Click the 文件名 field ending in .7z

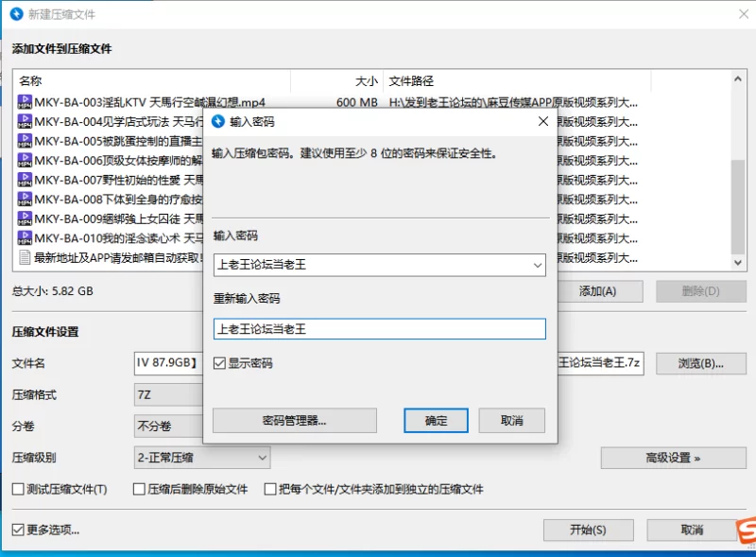[x=600, y=363]
